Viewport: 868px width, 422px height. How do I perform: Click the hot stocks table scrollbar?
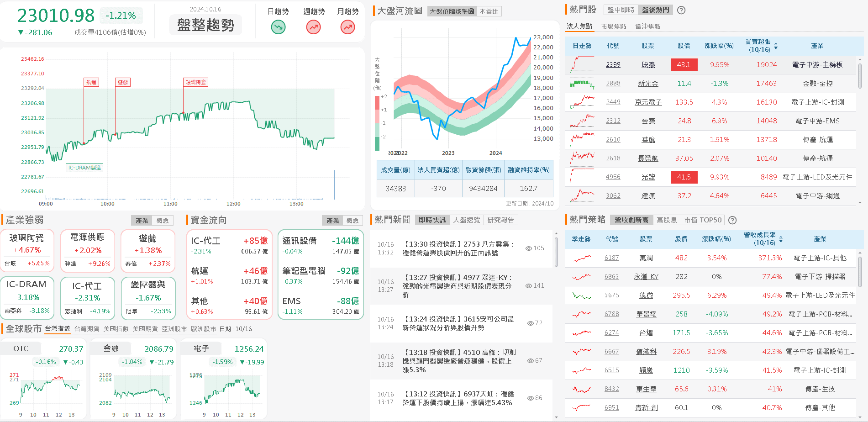pos(860,76)
